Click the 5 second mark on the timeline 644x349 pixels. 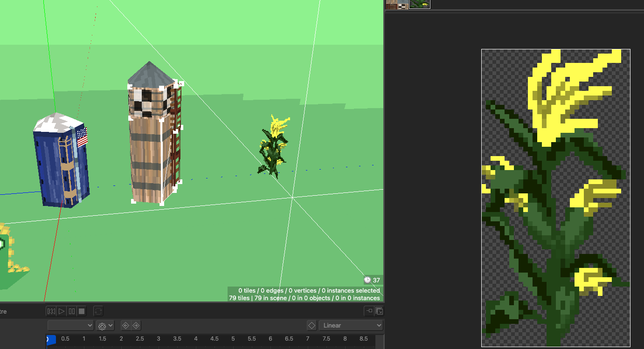233,339
